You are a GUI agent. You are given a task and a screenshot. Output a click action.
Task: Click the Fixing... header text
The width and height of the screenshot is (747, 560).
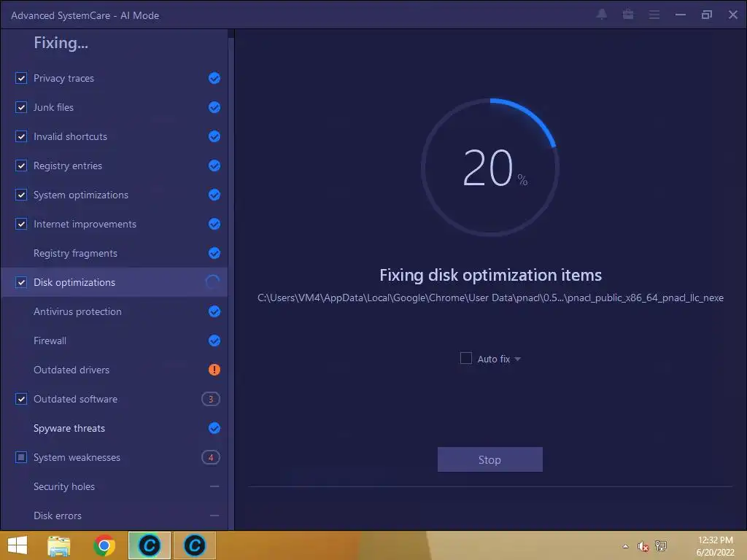click(61, 43)
